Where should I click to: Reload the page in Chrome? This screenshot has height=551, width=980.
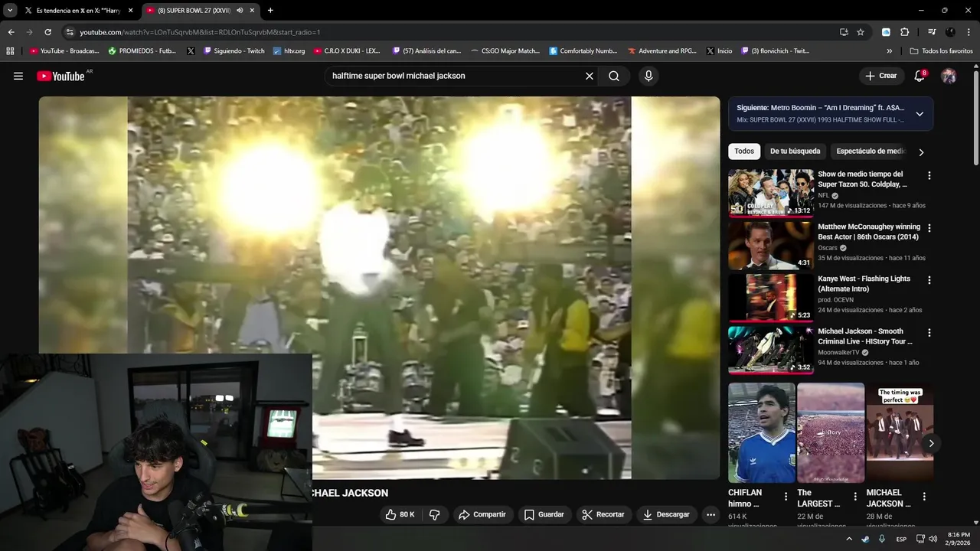pyautogui.click(x=47, y=32)
